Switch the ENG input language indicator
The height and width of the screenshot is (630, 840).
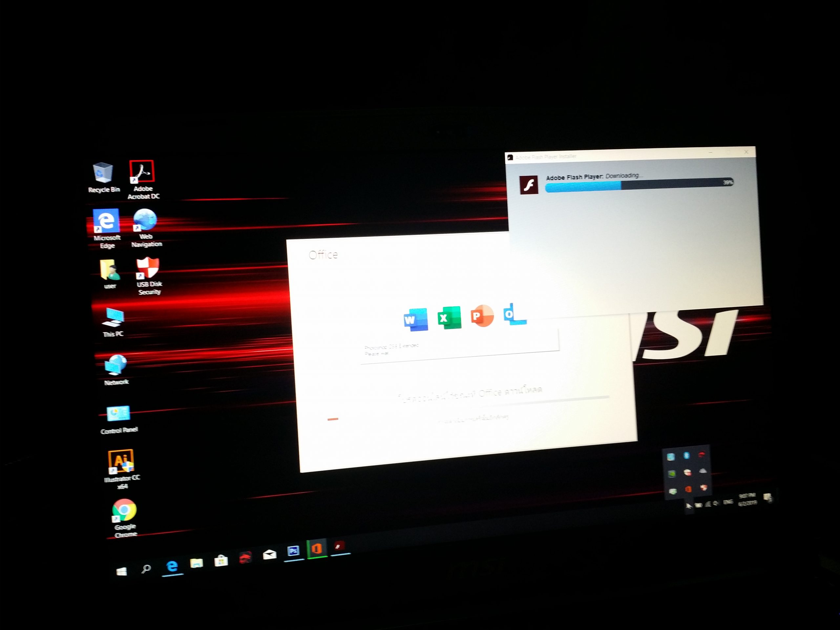point(728,502)
